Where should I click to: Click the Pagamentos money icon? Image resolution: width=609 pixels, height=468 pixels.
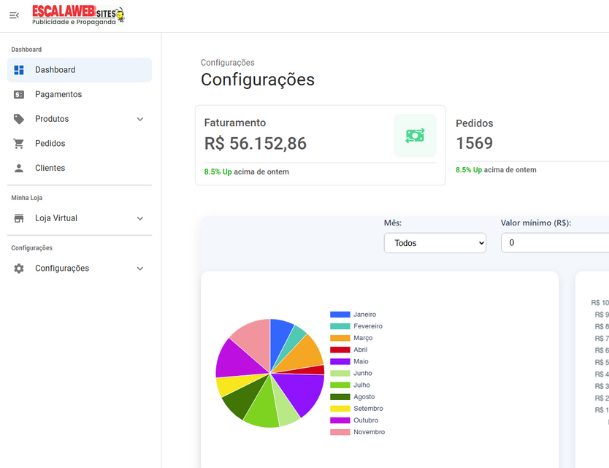pyautogui.click(x=19, y=94)
